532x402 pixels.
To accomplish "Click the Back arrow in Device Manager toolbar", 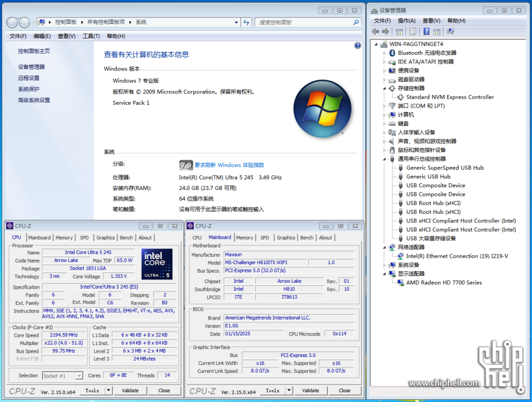I will 375,31.
